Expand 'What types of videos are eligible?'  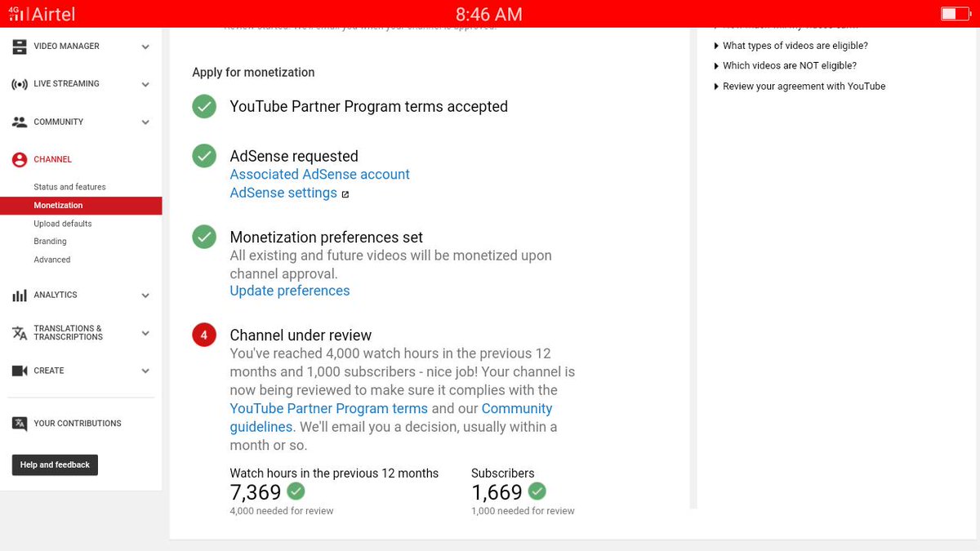click(791, 46)
